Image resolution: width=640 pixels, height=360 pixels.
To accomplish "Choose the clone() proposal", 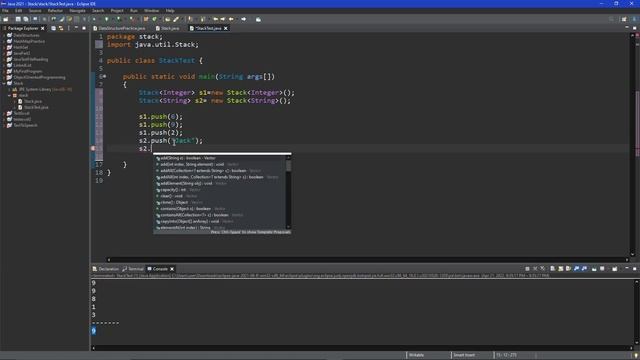I will [x=220, y=202].
